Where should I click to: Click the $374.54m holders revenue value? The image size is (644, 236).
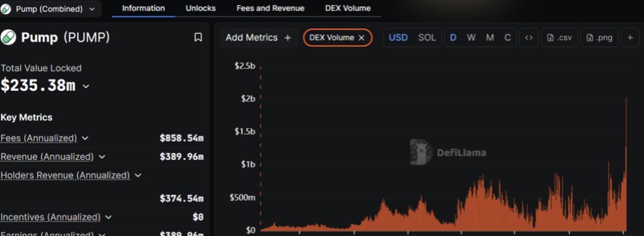[x=182, y=199]
